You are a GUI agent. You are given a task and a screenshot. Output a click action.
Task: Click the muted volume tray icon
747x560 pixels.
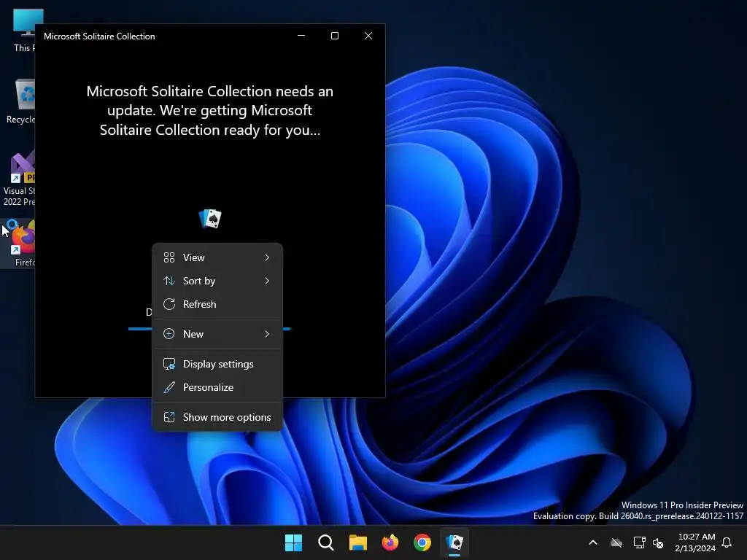click(658, 542)
